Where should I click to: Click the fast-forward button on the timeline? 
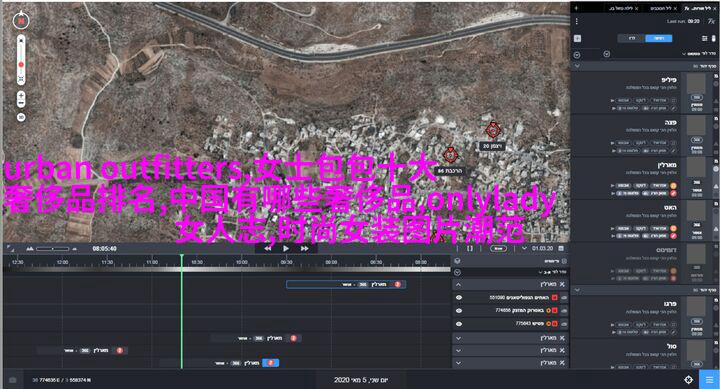304,248
